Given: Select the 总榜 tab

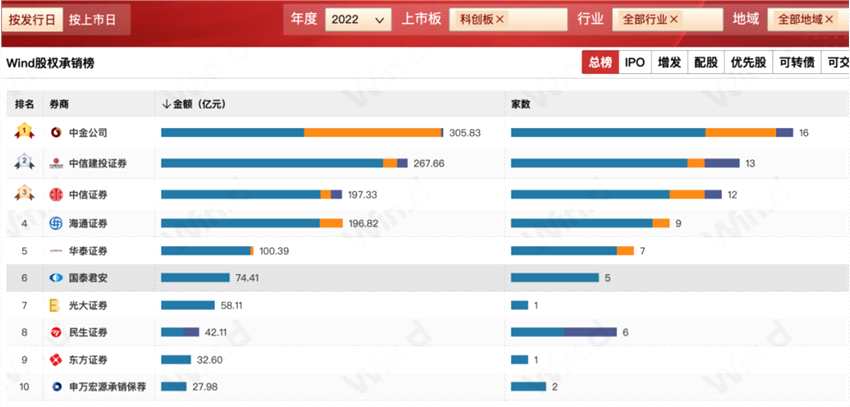Looking at the screenshot, I should point(600,63).
